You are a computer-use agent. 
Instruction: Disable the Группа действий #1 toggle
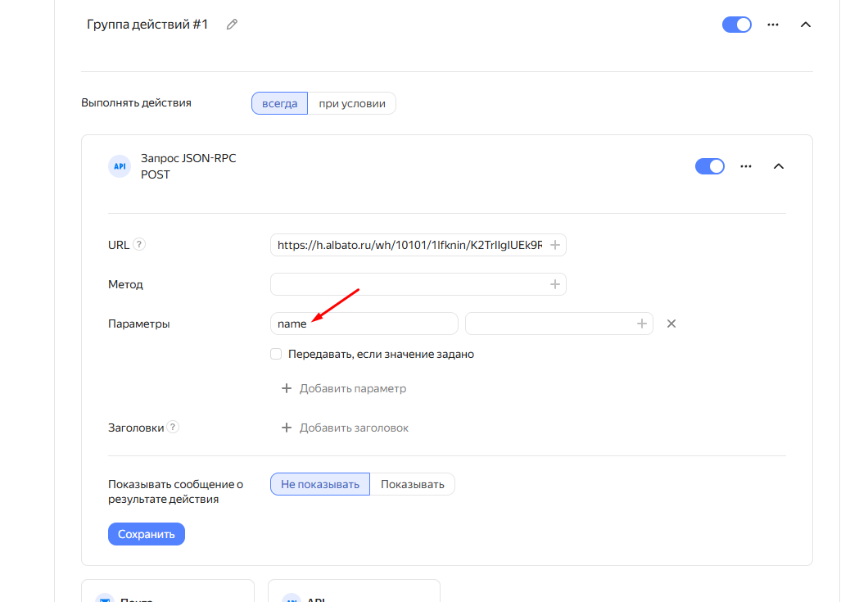[737, 25]
